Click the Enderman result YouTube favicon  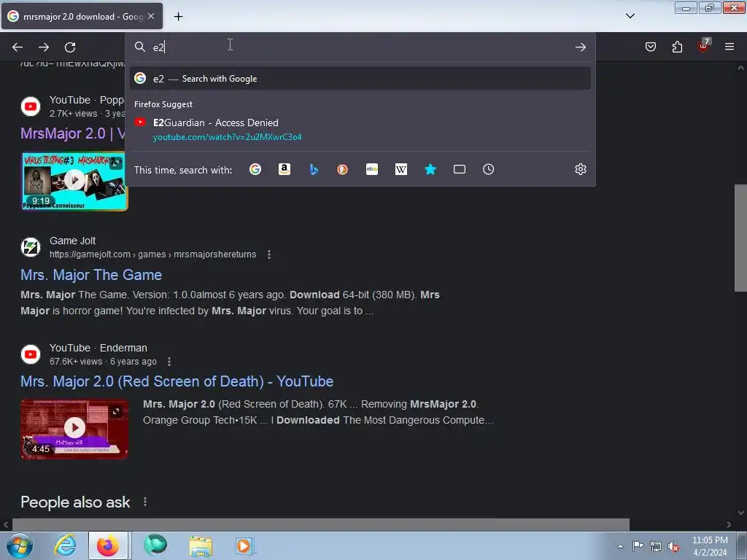coord(31,354)
